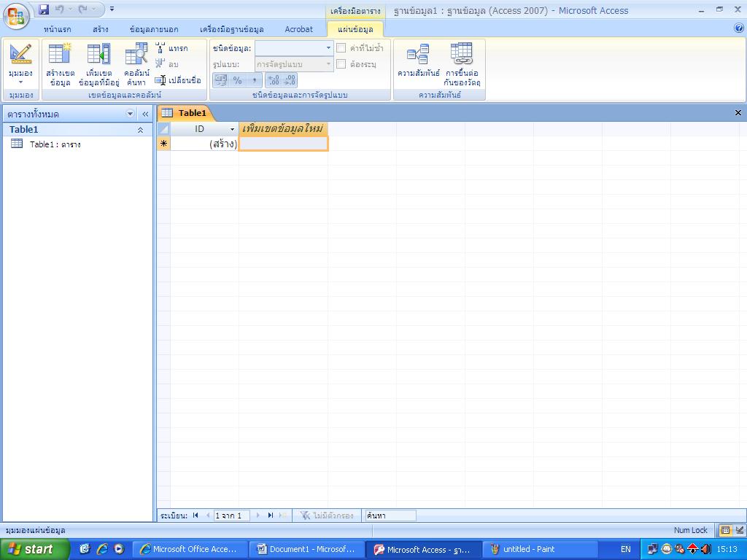The image size is (747, 560).
Task: Open the คอลัมน์ค้นหา lookup column tool
Action: (136, 54)
